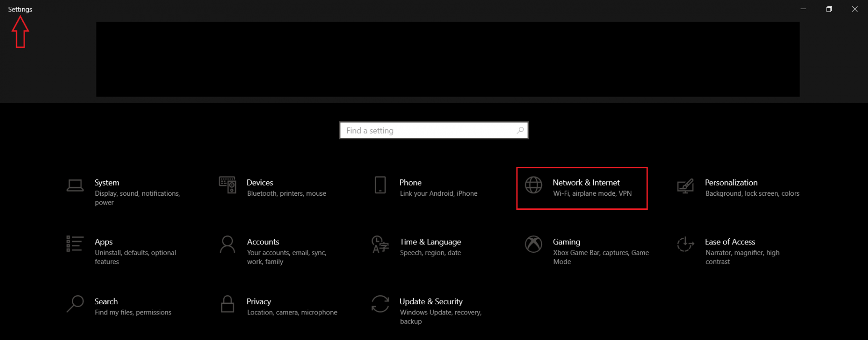Click the System laptop icon

click(75, 186)
